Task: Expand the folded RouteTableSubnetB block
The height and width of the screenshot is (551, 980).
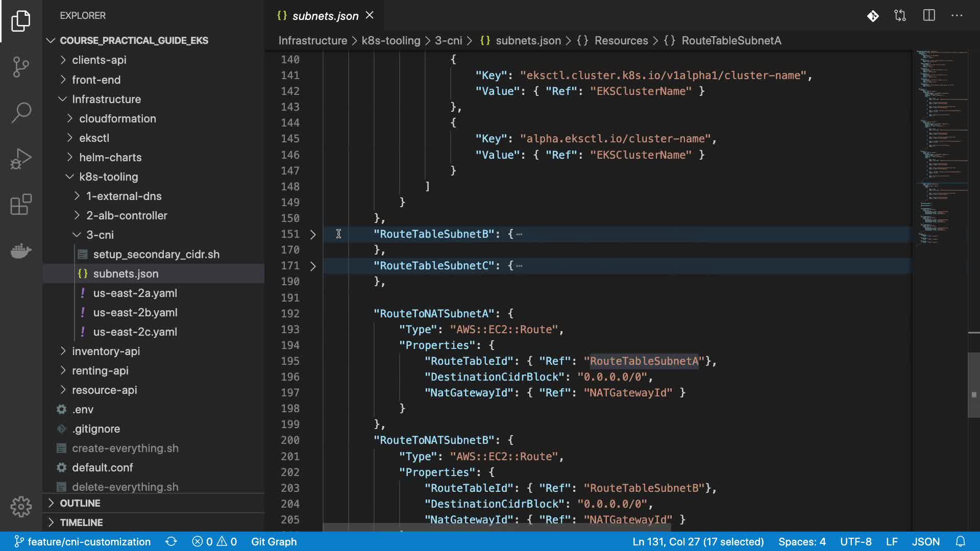Action: (313, 234)
